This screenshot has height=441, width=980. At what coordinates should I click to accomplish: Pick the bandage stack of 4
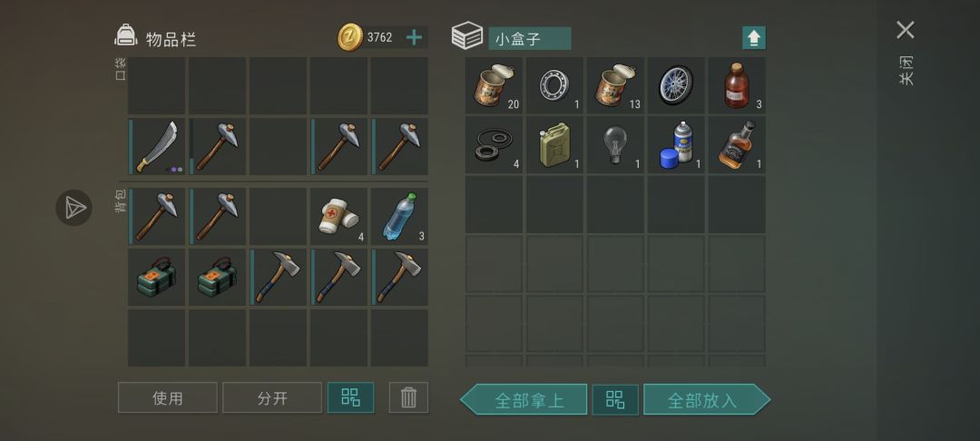(x=338, y=216)
